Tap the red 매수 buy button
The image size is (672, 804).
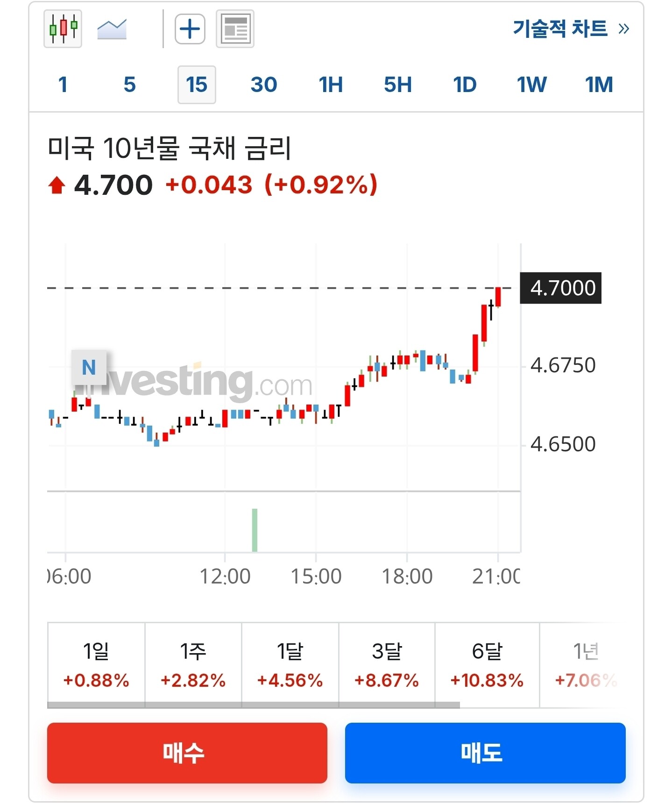click(187, 753)
